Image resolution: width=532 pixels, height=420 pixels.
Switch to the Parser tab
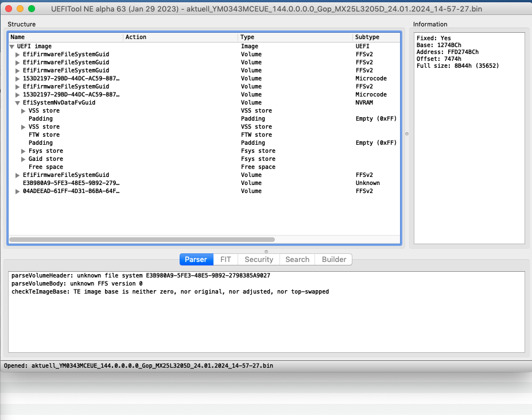point(196,259)
